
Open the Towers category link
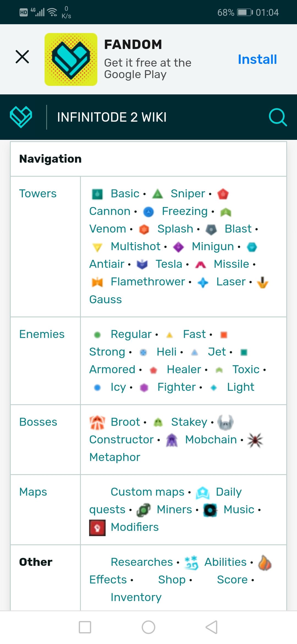[38, 193]
